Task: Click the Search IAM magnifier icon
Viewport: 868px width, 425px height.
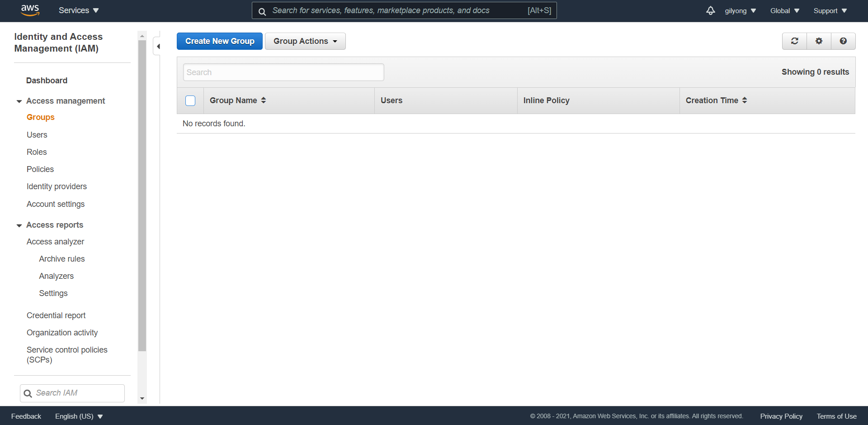Action: click(28, 393)
